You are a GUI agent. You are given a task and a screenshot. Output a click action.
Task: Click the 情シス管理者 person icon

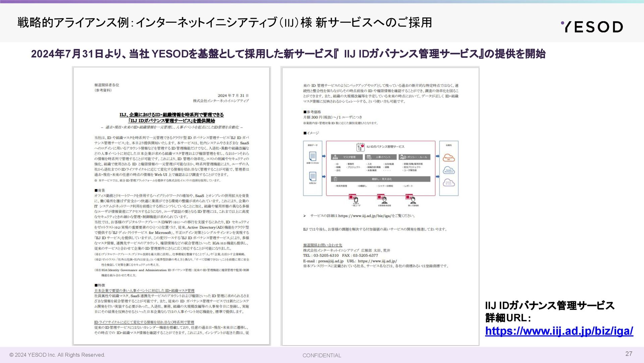(x=413, y=200)
